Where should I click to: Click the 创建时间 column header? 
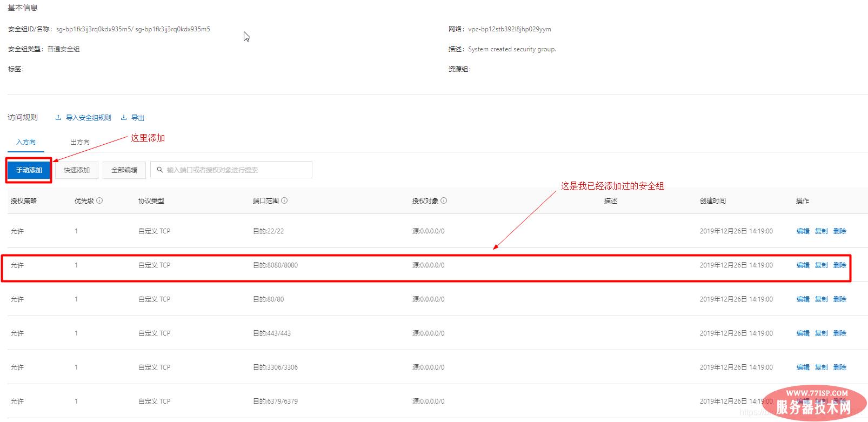click(713, 201)
